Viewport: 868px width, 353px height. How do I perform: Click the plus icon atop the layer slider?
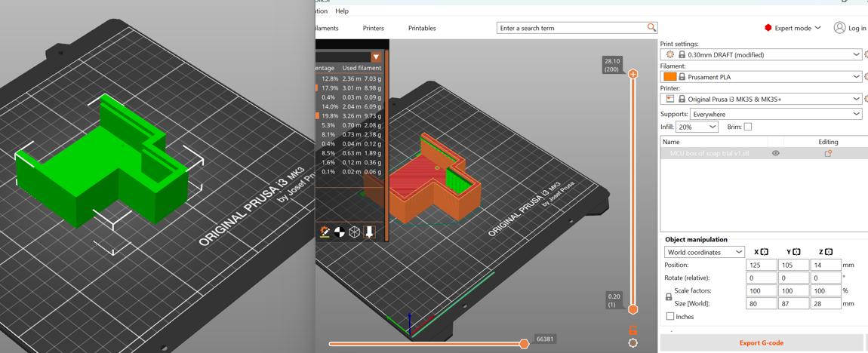click(633, 74)
